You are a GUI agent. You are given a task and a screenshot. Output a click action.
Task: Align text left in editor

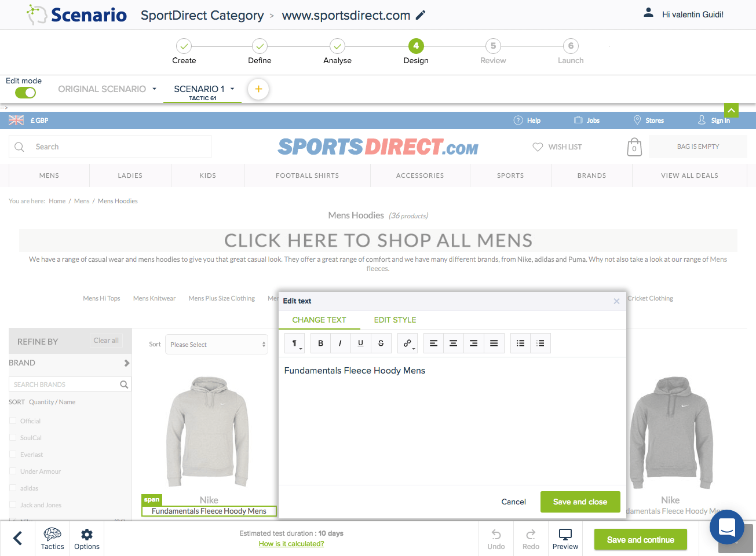click(x=433, y=343)
